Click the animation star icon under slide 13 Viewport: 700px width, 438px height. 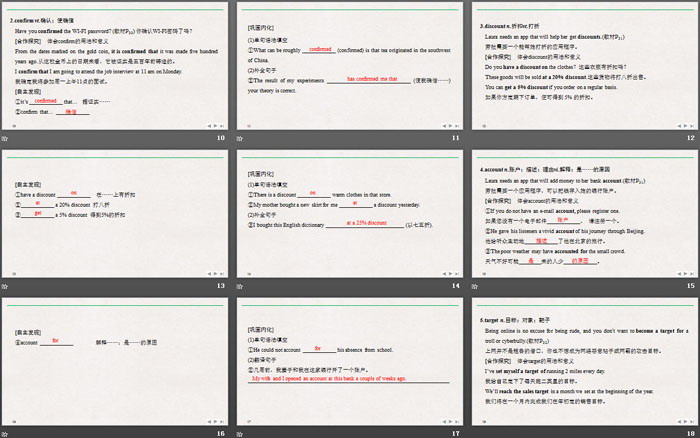pyautogui.click(x=9, y=285)
